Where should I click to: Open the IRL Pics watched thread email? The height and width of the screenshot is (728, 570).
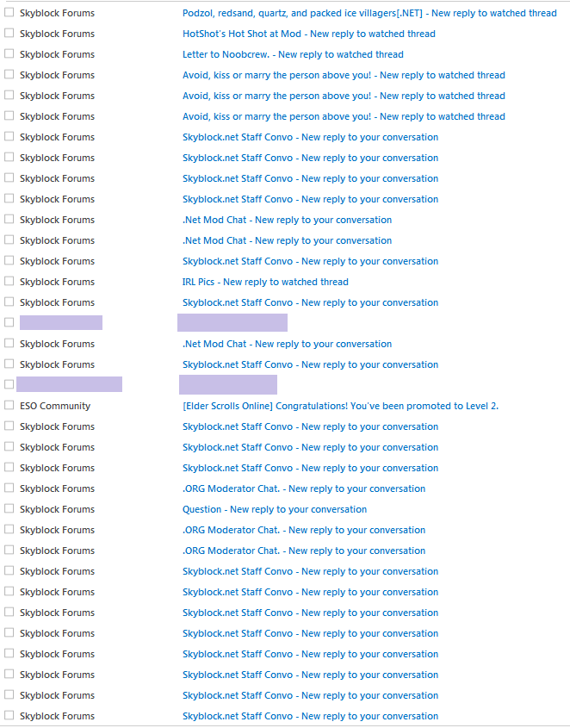tap(265, 282)
